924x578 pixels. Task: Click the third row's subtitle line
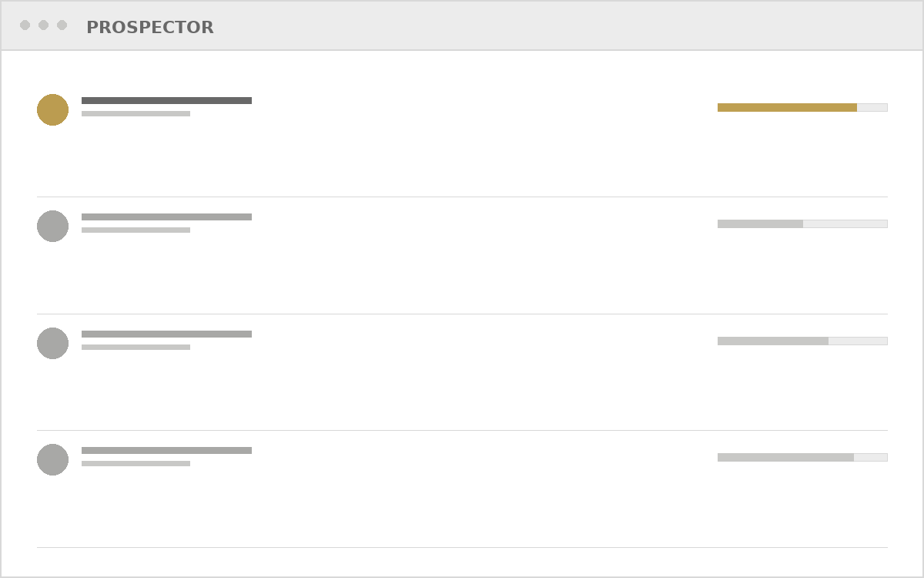tap(136, 347)
